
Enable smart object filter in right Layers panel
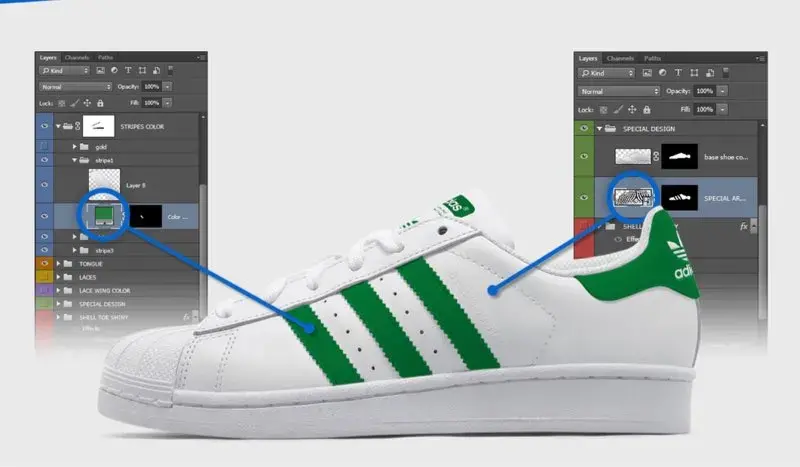point(710,73)
